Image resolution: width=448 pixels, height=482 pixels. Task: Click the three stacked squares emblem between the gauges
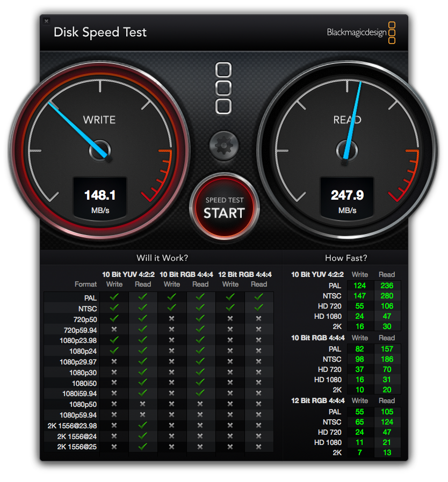click(223, 88)
